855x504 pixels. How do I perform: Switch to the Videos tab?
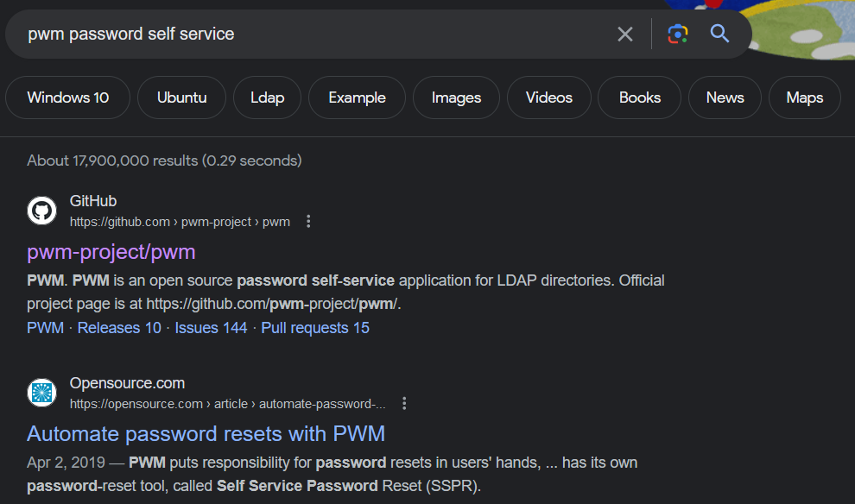coord(549,98)
